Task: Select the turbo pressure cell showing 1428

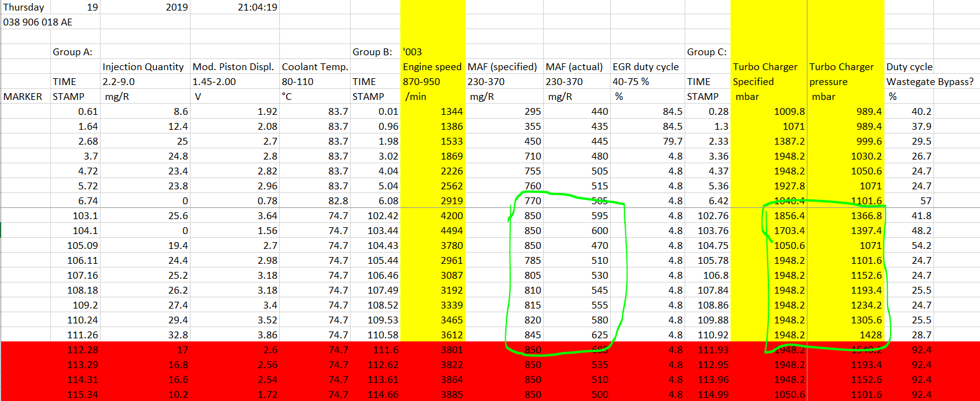Action: point(846,335)
